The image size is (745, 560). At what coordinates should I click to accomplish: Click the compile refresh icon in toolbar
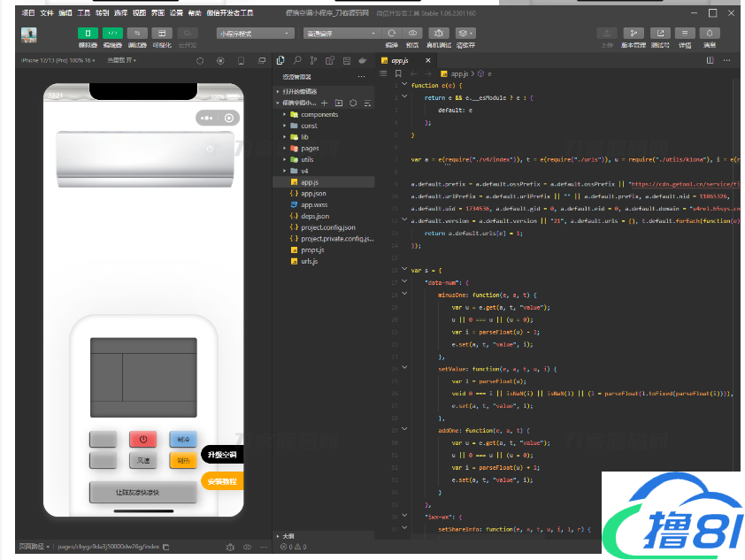click(391, 33)
